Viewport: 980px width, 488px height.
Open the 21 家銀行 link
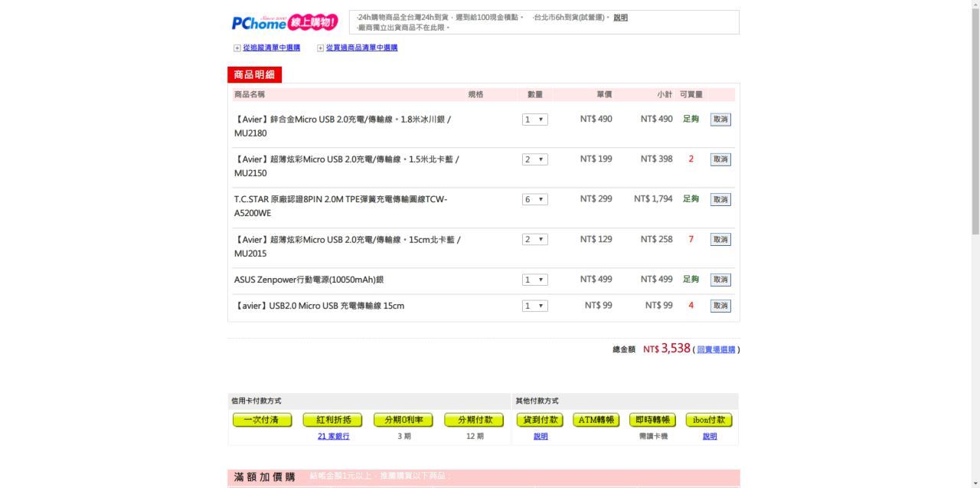(333, 437)
